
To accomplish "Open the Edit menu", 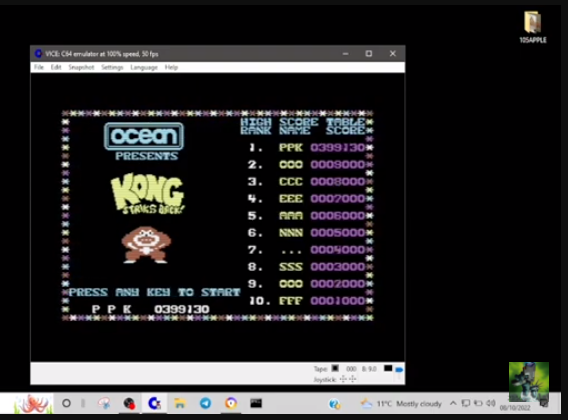I will coord(56,67).
